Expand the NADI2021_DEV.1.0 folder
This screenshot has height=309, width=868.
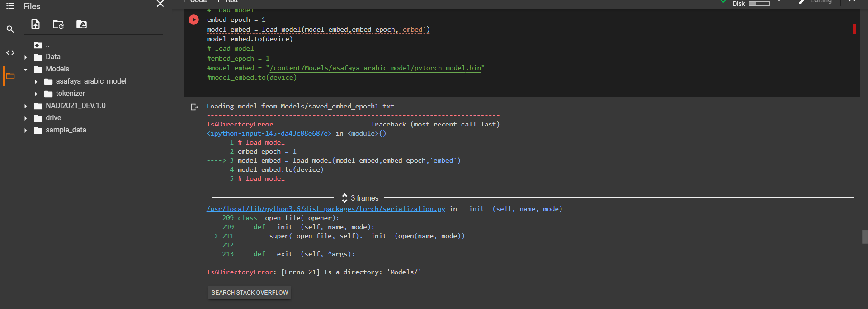(x=26, y=106)
